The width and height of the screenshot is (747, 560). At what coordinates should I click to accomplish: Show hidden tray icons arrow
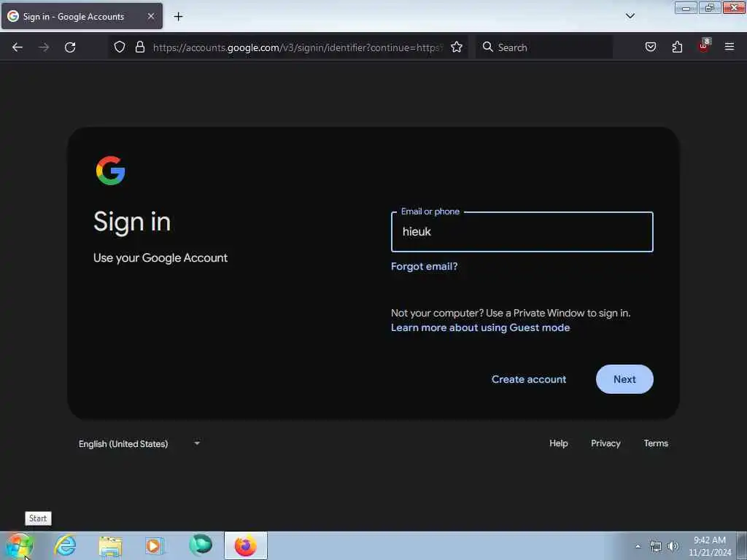[638, 546]
